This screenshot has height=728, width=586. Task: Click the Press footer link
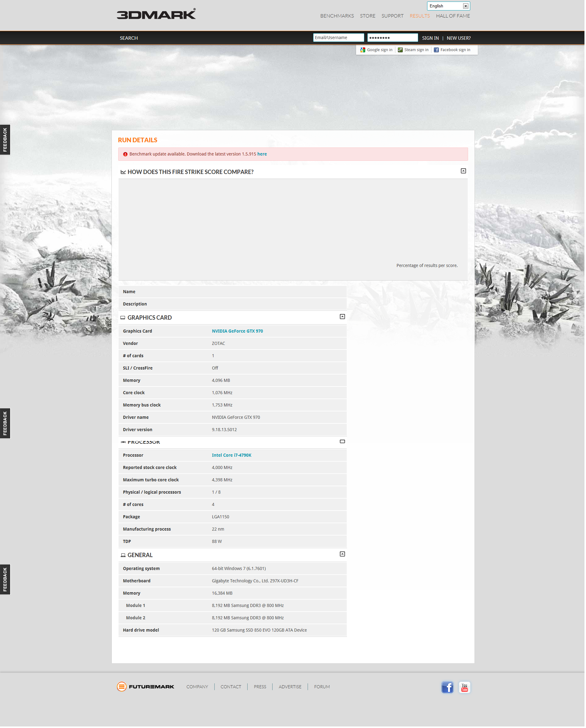pos(260,687)
